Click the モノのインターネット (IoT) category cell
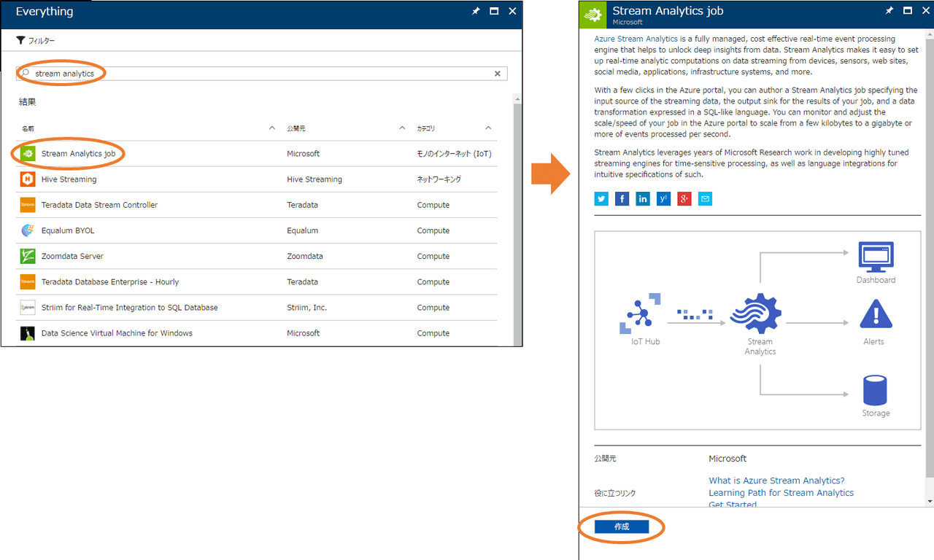Viewport: 934px width, 560px height. click(x=454, y=154)
